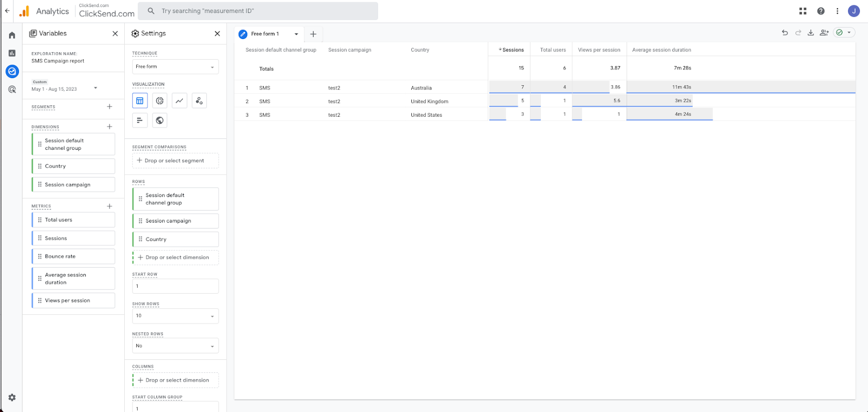Open the Nested Rows dropdown
This screenshot has height=412, width=868.
pyautogui.click(x=175, y=346)
